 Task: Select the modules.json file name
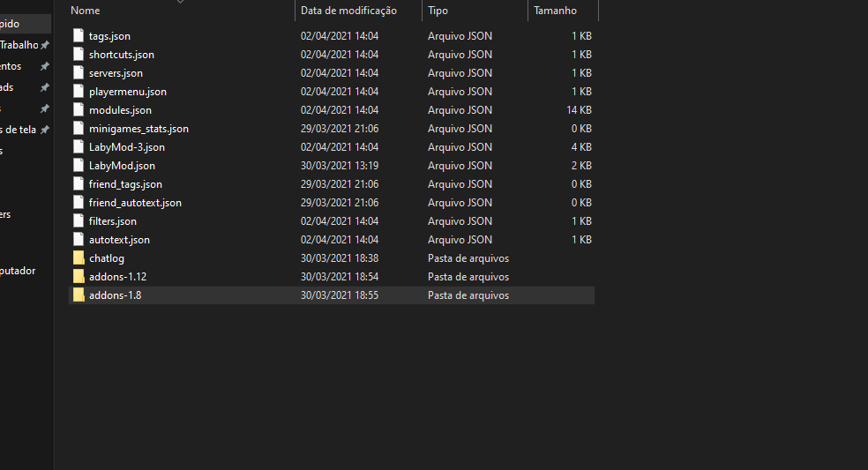[120, 110]
